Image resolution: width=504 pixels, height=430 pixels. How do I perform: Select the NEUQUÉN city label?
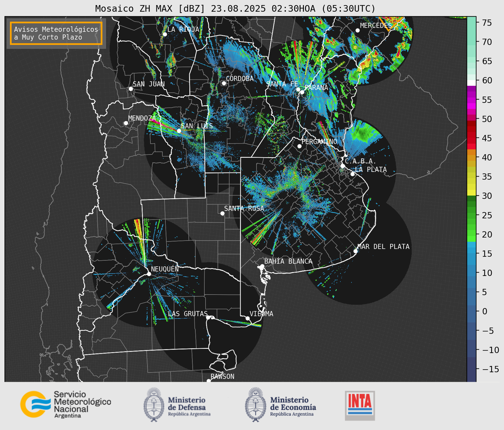click(165, 269)
